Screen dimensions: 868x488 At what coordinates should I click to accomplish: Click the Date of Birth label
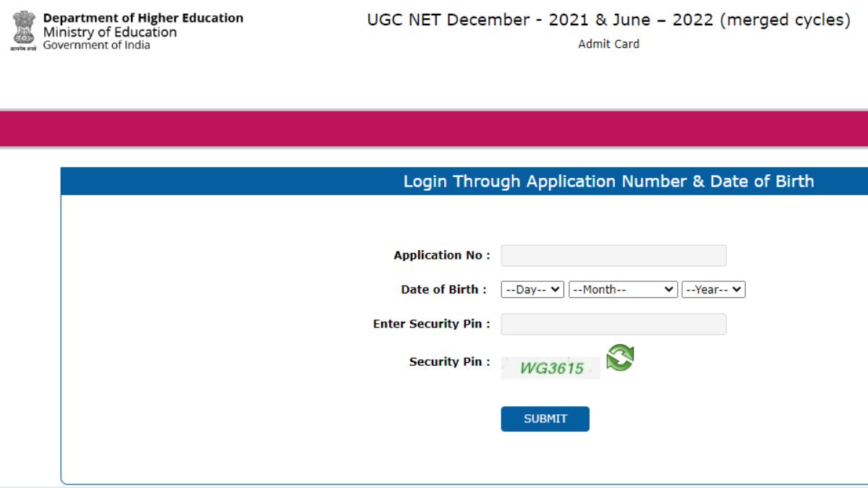coord(443,289)
